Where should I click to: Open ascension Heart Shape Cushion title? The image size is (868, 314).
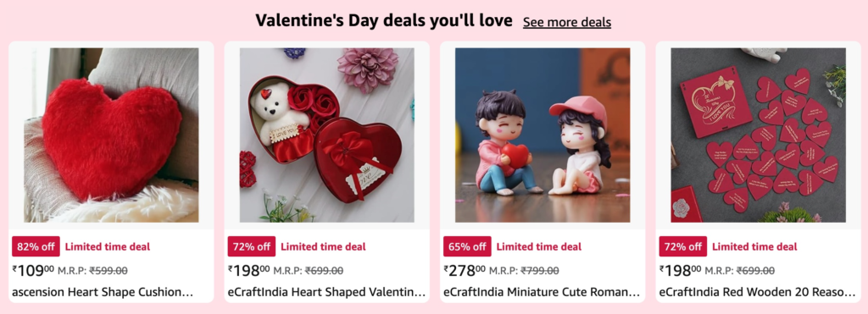(103, 292)
